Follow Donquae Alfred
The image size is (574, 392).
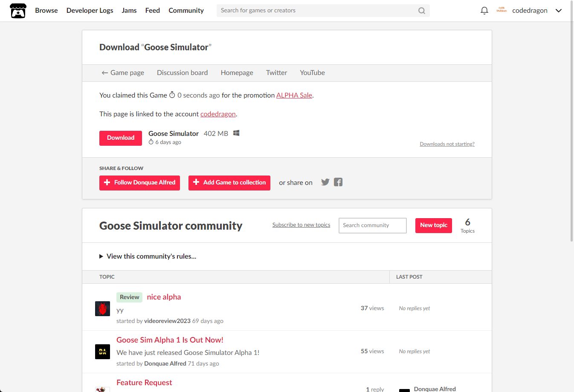pyautogui.click(x=140, y=183)
